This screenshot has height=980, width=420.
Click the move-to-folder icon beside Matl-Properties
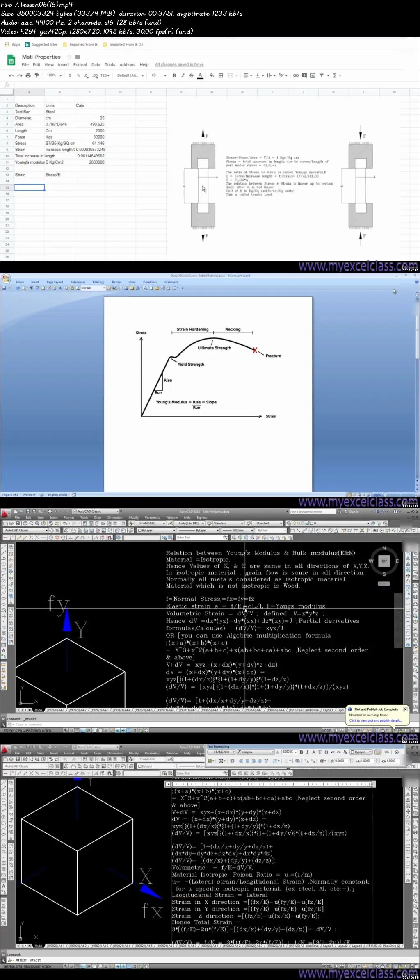tap(78, 57)
